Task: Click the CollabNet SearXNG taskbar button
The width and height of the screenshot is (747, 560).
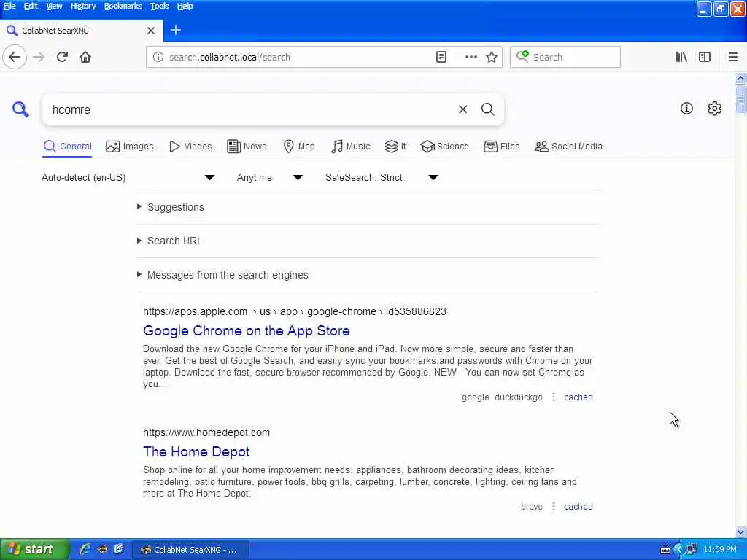Action: (190, 550)
